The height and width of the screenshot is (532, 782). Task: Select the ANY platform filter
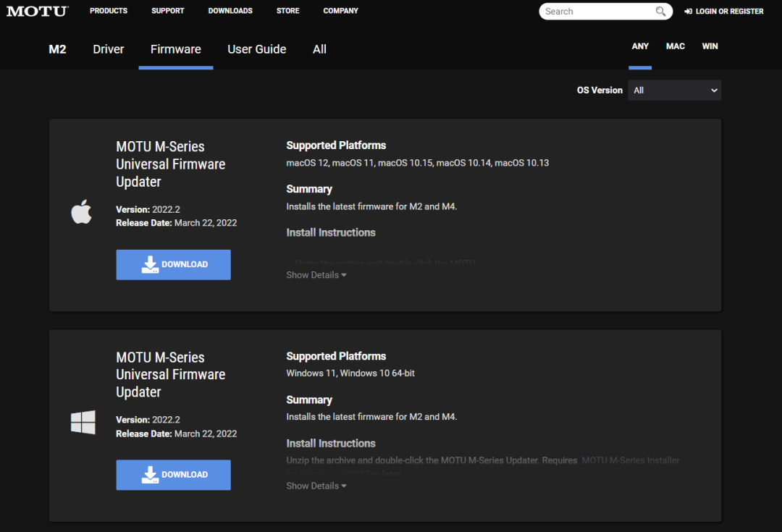[x=640, y=46]
